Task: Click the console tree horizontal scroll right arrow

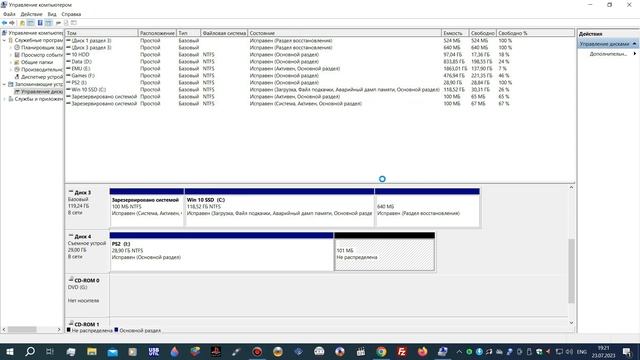Action: tap(59, 329)
